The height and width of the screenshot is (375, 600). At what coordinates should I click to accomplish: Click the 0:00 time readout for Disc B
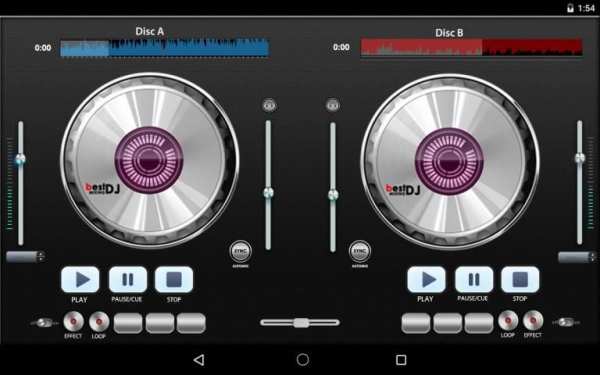[x=341, y=47]
